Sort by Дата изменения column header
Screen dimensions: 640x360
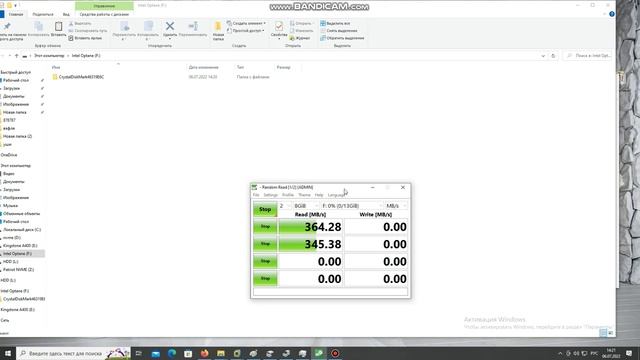point(203,67)
